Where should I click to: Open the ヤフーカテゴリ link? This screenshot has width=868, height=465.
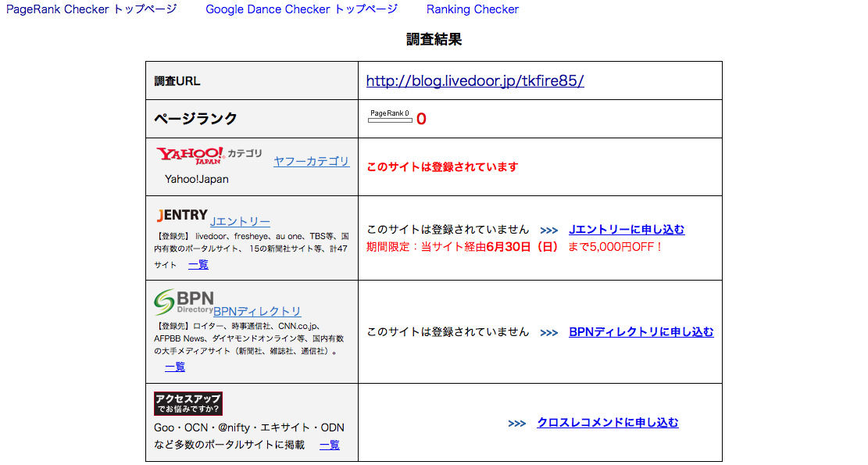coord(312,161)
